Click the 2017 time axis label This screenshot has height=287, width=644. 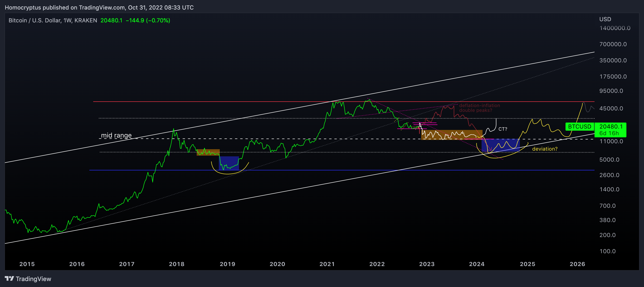click(x=127, y=264)
